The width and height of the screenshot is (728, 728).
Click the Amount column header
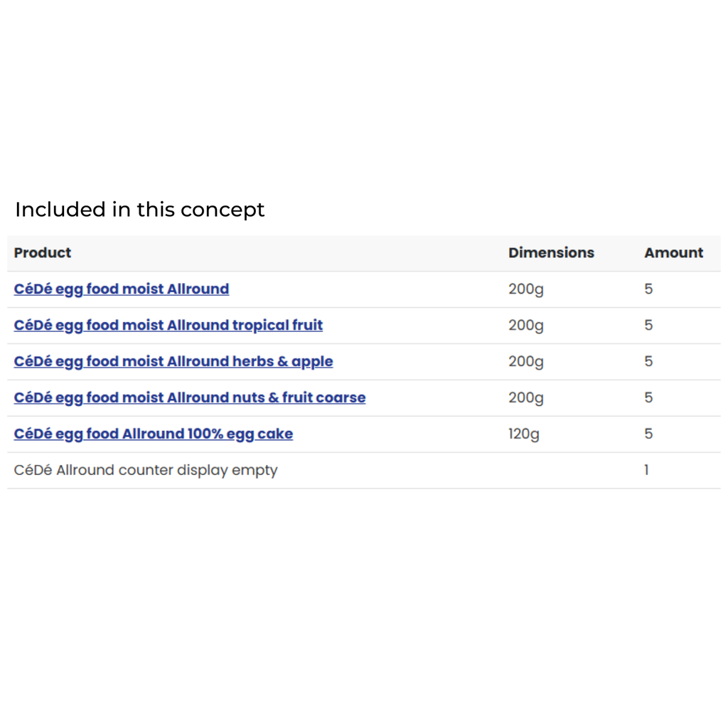click(x=673, y=253)
